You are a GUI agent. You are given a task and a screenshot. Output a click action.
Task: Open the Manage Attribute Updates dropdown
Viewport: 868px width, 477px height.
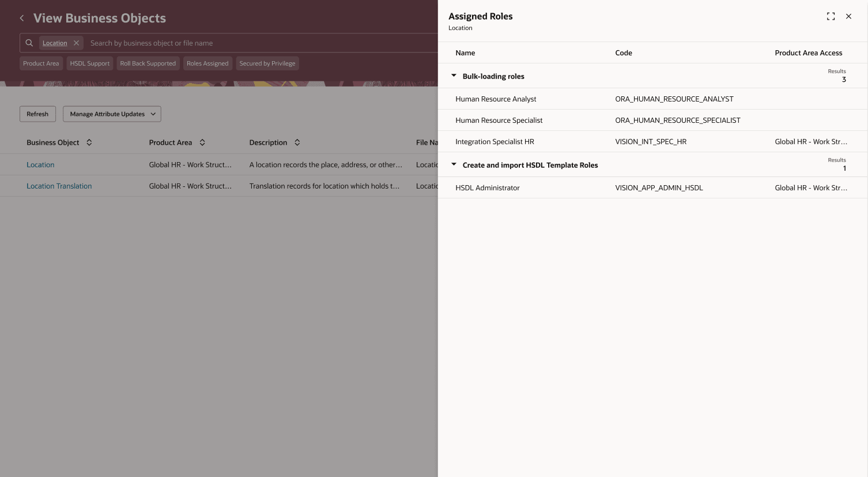(x=112, y=114)
